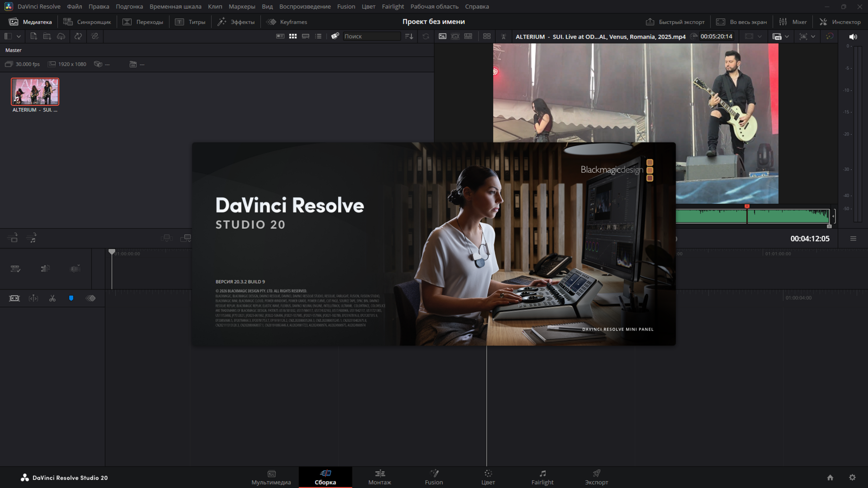Mute audio with the speaker icon
This screenshot has width=868, height=488.
coord(853,37)
